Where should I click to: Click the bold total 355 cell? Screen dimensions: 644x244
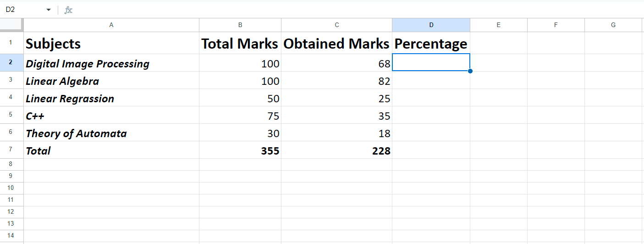click(x=240, y=150)
